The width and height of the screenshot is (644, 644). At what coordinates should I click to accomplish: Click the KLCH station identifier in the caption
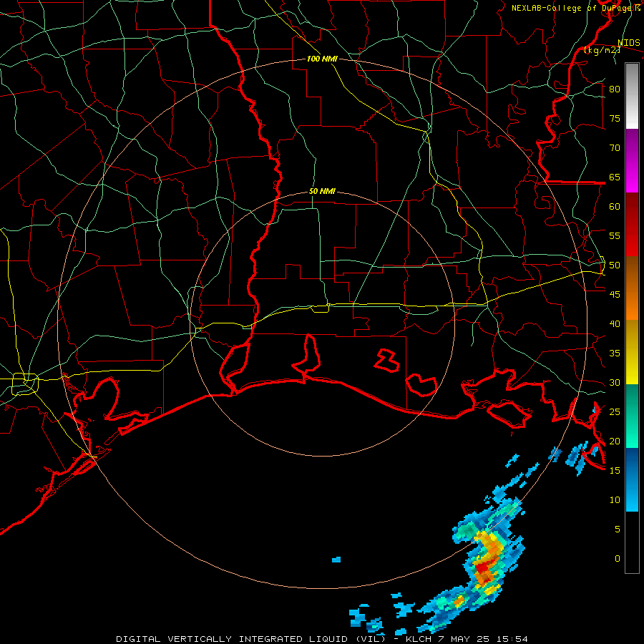click(419, 639)
